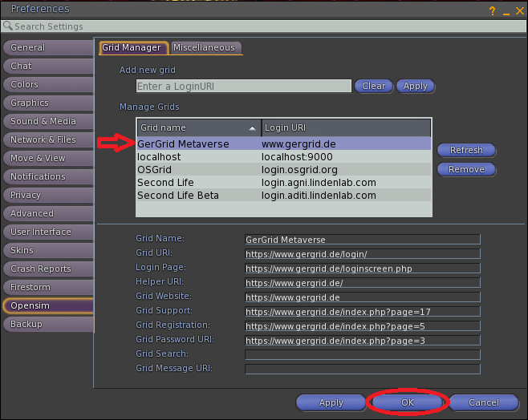This screenshot has width=528, height=420.
Task: Select the Opensim preferences tab
Action: 48,305
